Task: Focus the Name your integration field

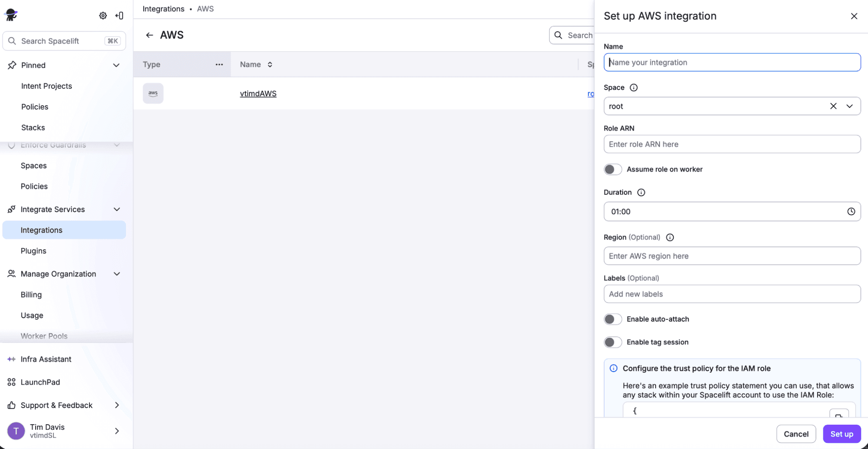Action: [732, 62]
